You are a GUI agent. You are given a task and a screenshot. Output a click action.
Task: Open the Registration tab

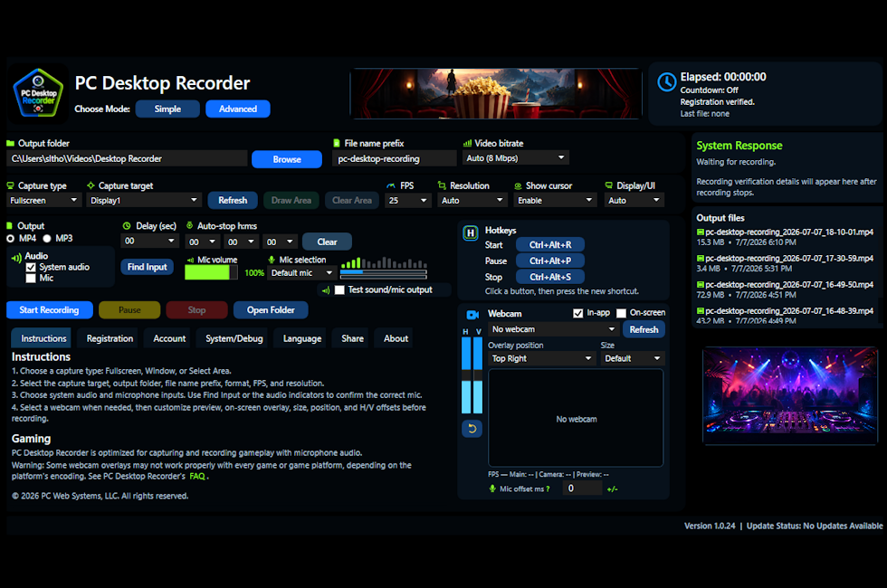[x=110, y=338]
